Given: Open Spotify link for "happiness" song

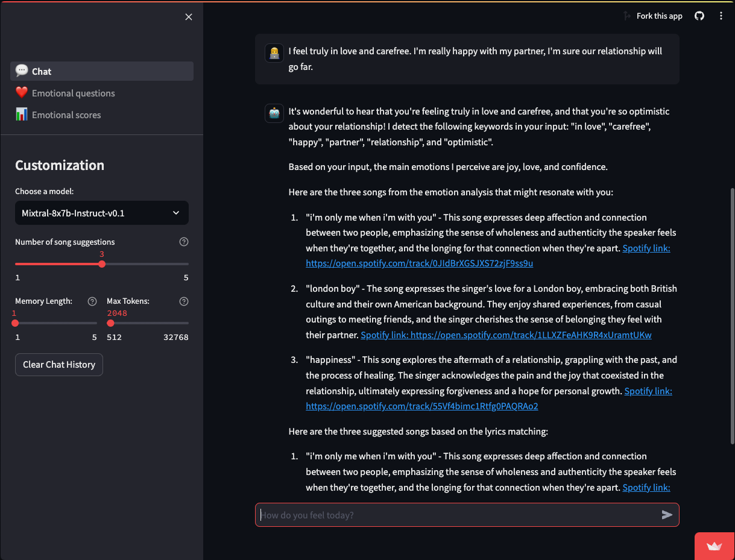Looking at the screenshot, I should point(421,406).
